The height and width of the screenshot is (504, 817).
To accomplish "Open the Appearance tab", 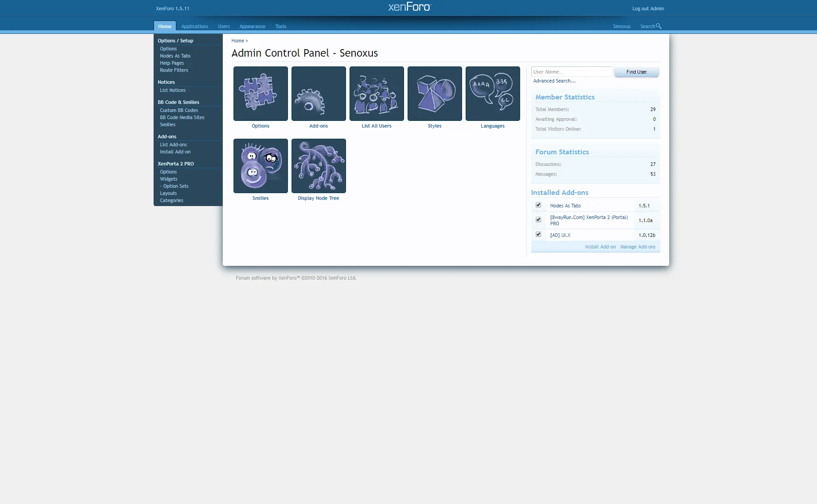I will point(252,26).
